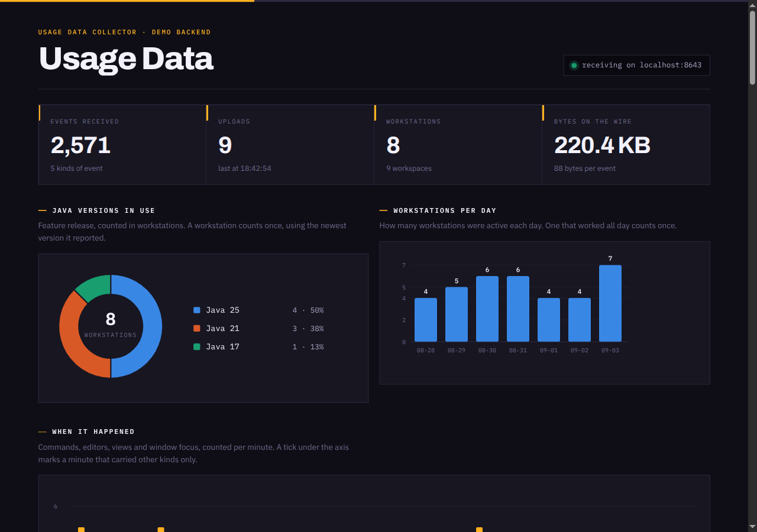The height and width of the screenshot is (532, 757).
Task: Click the '88 bytes per event' text
Action: [x=585, y=168]
